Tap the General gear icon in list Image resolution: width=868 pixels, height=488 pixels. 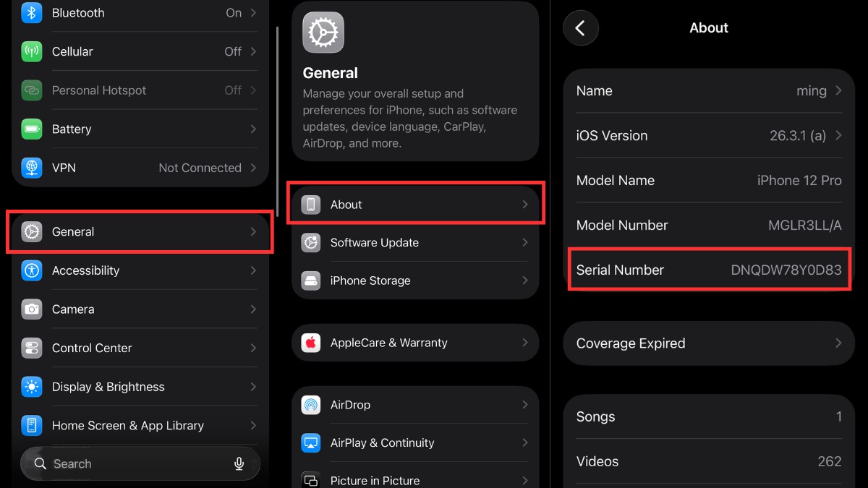(x=32, y=232)
